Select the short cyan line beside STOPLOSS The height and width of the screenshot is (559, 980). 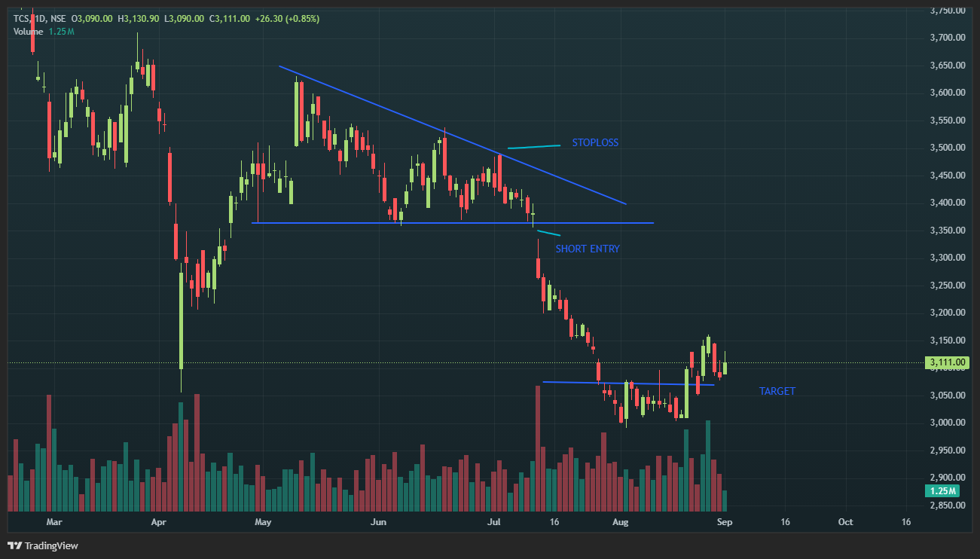click(x=534, y=146)
